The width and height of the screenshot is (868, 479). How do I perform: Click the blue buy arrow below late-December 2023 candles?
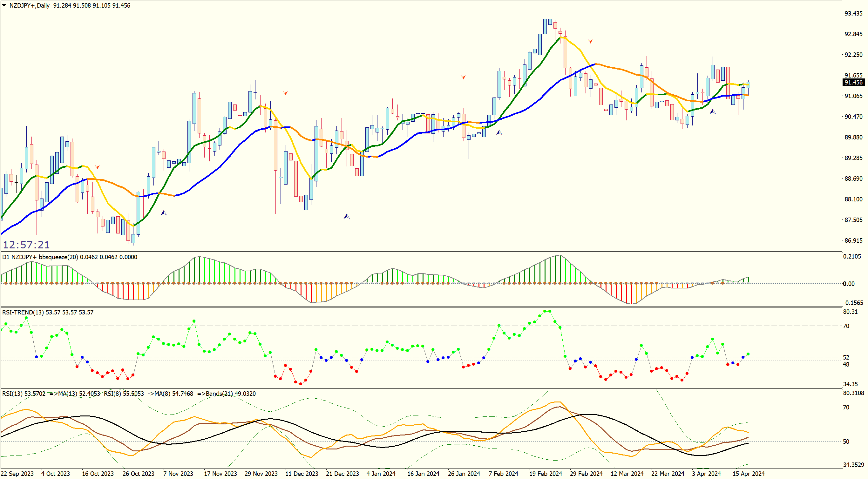coord(347,216)
